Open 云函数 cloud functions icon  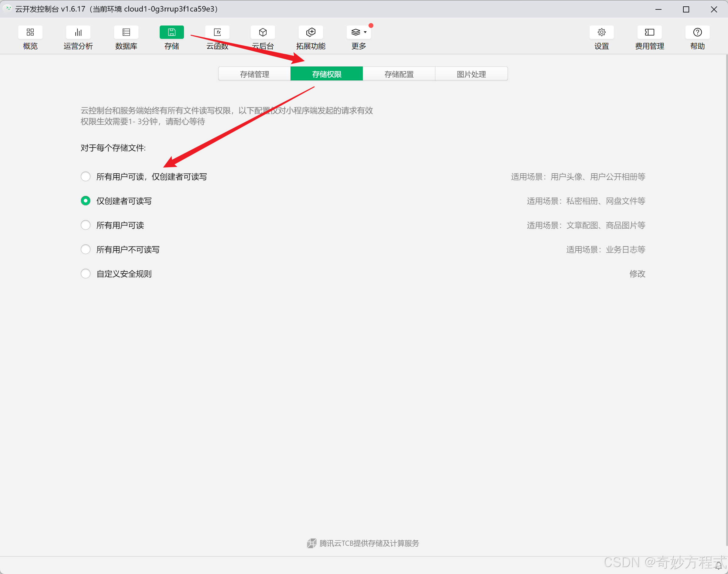(217, 32)
